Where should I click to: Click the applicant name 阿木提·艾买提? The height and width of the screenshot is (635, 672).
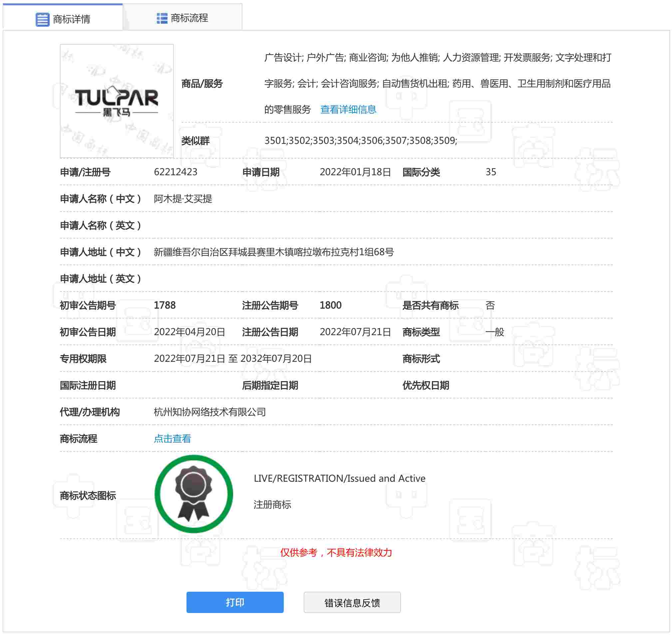click(183, 199)
